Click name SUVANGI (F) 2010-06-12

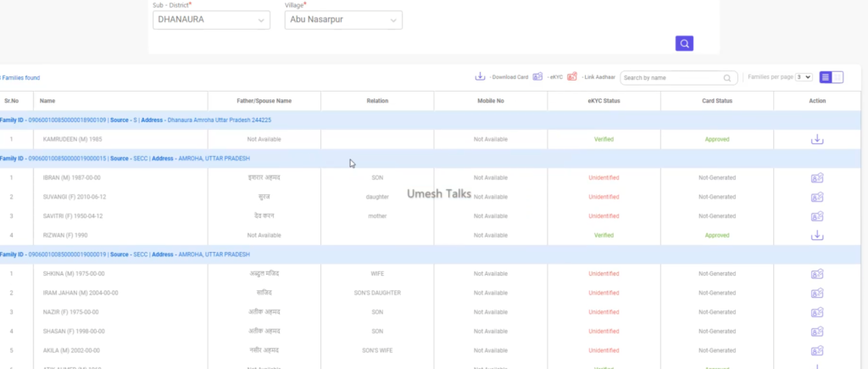pyautogui.click(x=75, y=198)
